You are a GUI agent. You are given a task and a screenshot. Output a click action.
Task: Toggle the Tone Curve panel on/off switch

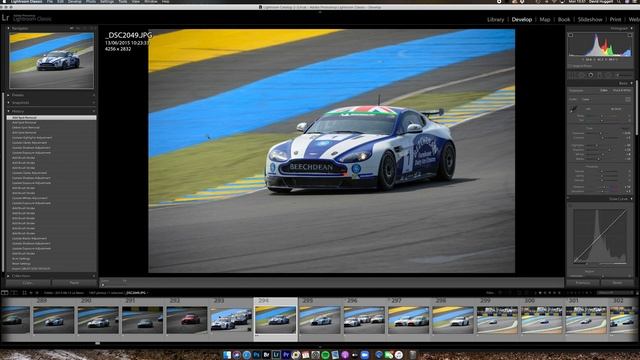(568, 199)
